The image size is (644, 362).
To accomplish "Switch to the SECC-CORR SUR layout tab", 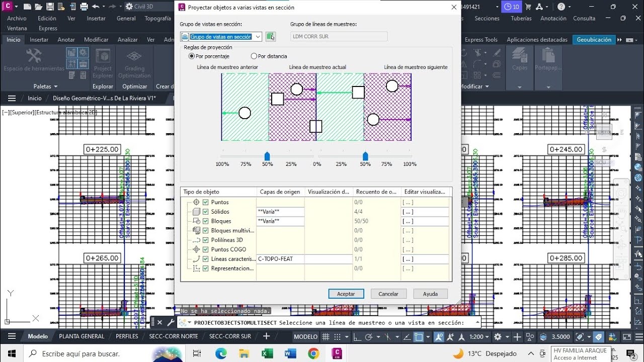I will [x=230, y=336].
